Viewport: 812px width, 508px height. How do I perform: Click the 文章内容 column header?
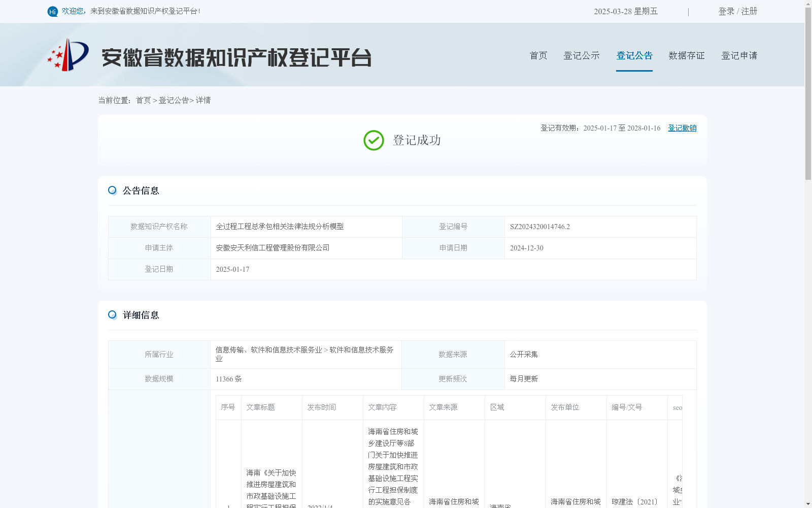click(x=382, y=407)
